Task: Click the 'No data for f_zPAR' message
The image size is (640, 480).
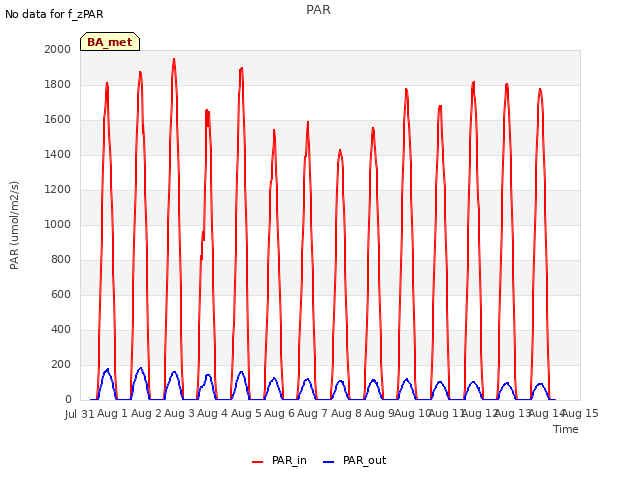Action: coord(54,14)
